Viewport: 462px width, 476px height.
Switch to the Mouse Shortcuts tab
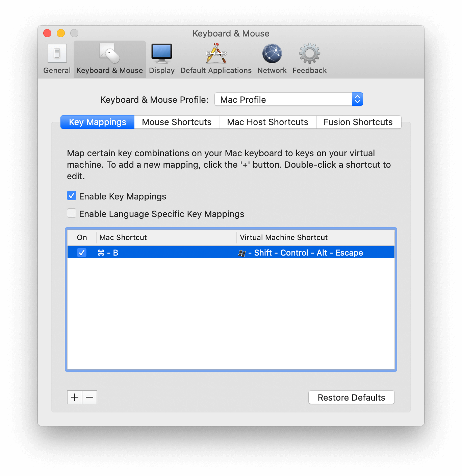point(176,122)
